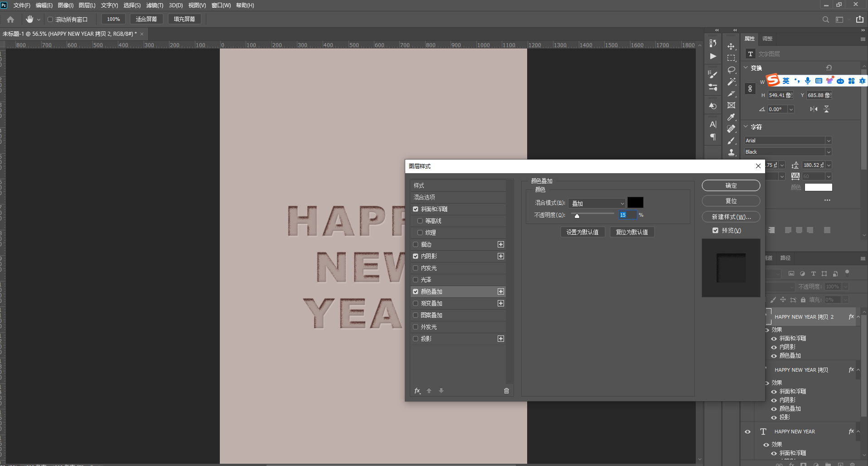Enable the 描边 (Stroke) checkbox
The image size is (868, 466).
[x=416, y=244]
